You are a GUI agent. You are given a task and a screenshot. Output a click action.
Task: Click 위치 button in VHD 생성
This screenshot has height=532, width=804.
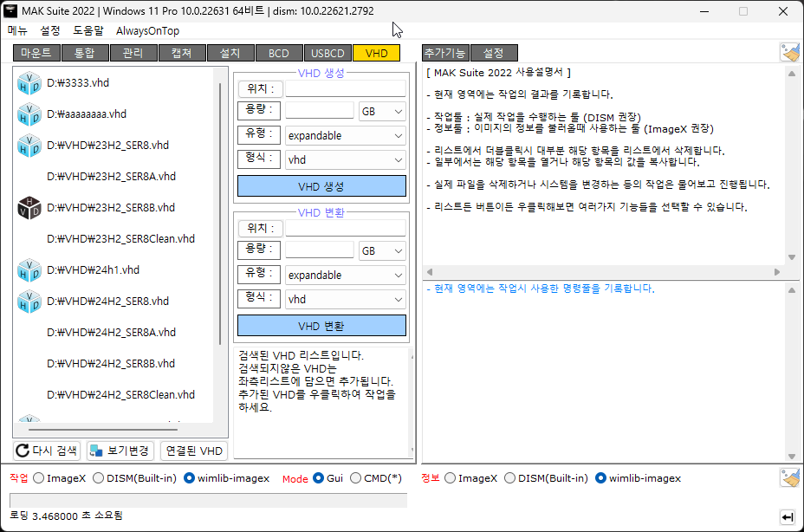coord(260,88)
